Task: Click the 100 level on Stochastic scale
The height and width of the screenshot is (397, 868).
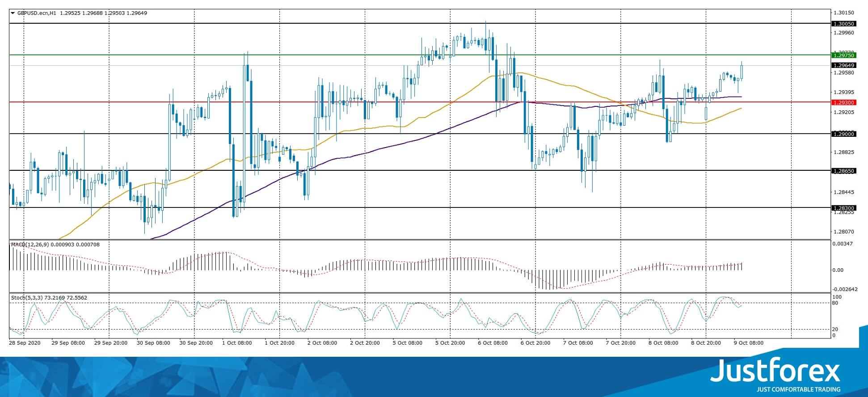Action: pyautogui.click(x=838, y=297)
